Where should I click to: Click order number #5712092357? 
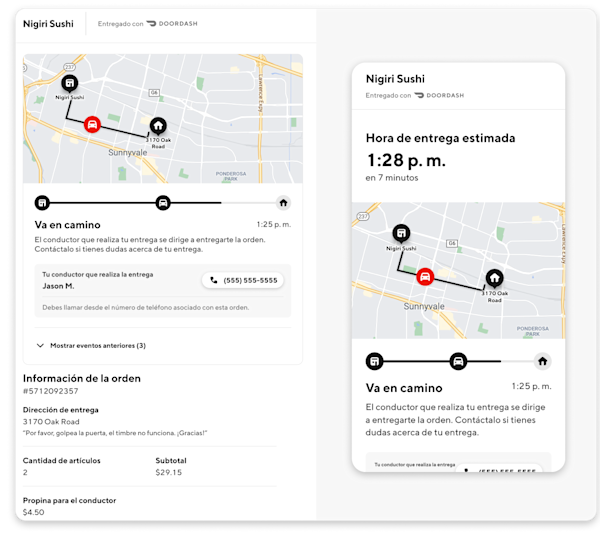pos(51,391)
